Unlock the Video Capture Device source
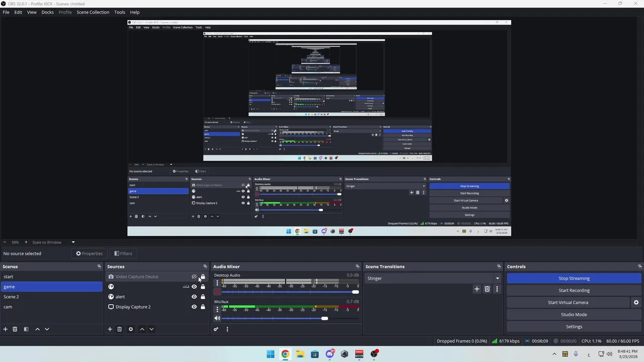This screenshot has height=362, width=644. [x=203, y=277]
